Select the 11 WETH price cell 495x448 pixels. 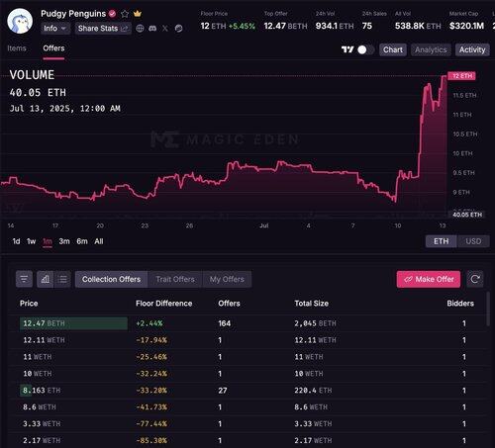tap(38, 357)
